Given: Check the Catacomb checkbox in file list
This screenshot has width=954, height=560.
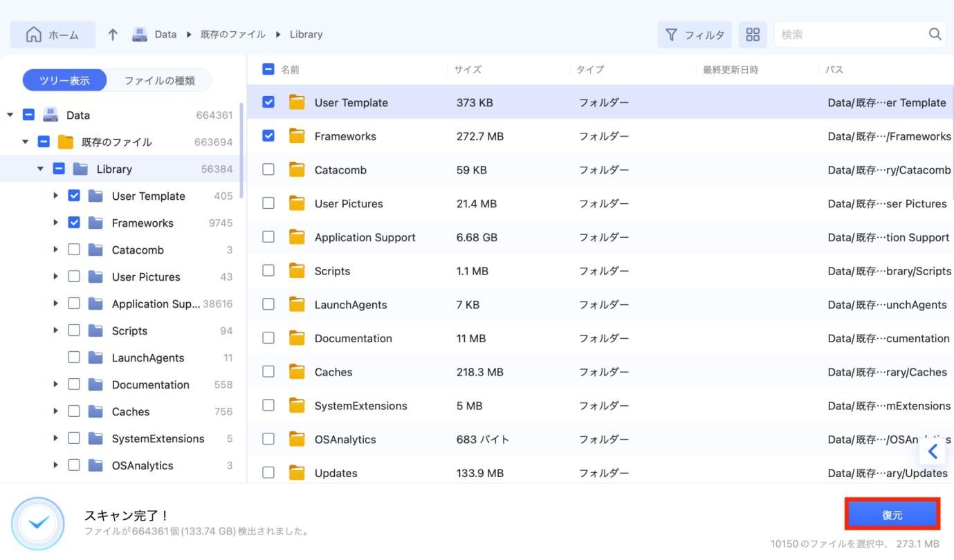Looking at the screenshot, I should pos(268,169).
